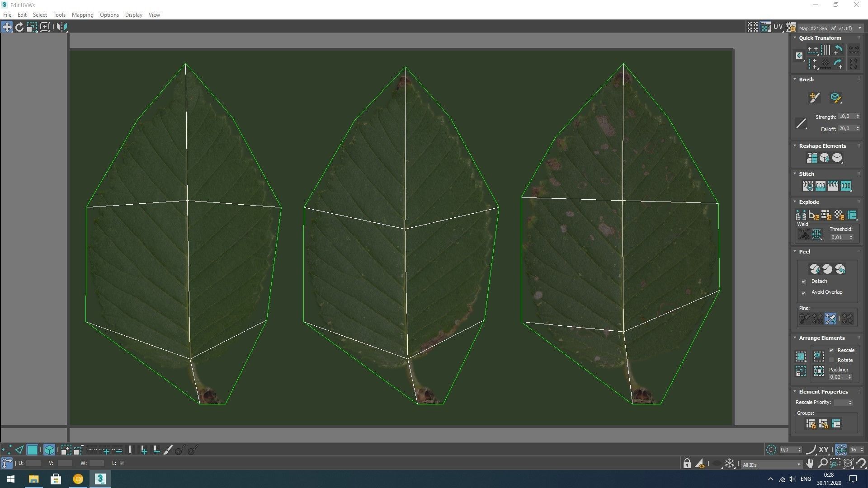Select the Zoom tool at bottom right
Viewport: 868px width, 488px height.
coord(823,463)
